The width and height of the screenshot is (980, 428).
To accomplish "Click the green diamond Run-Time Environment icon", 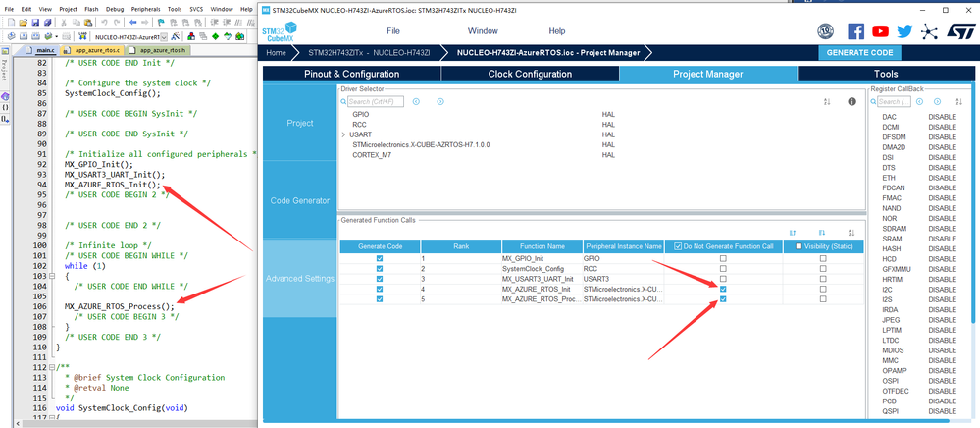I will (x=215, y=37).
